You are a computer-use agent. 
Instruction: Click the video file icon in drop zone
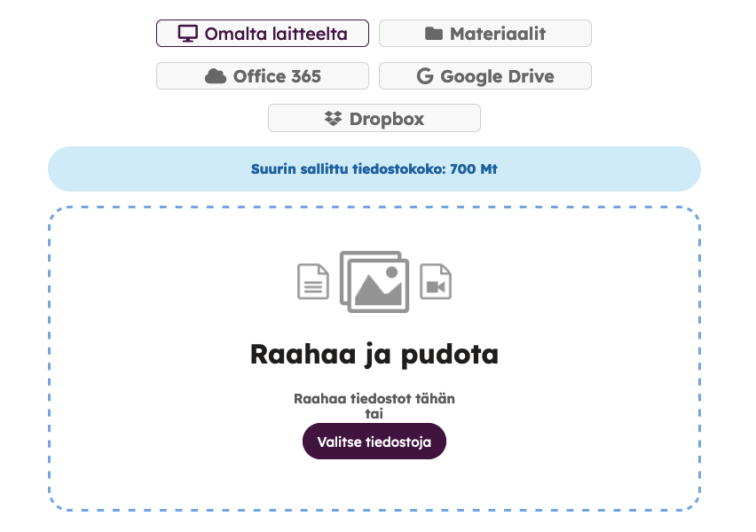coord(436,281)
